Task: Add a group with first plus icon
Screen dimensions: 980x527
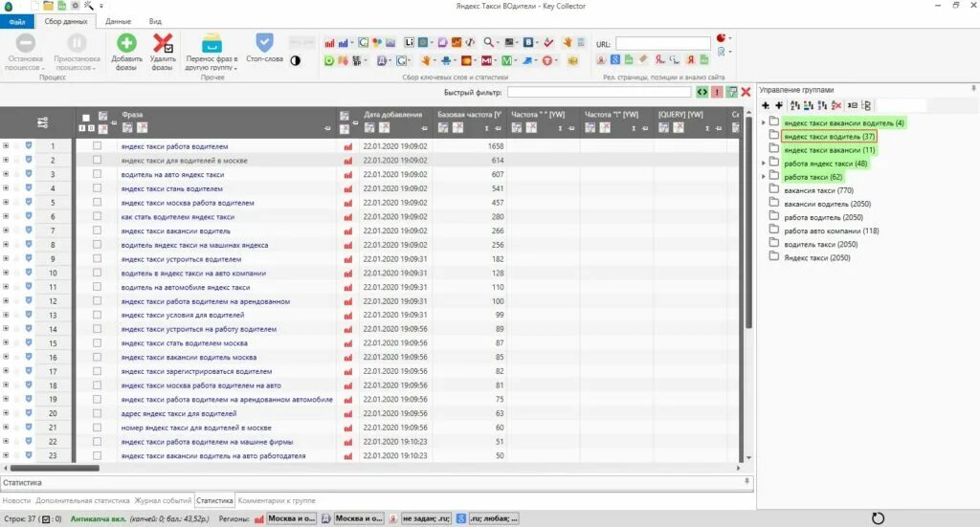Action: coord(766,105)
